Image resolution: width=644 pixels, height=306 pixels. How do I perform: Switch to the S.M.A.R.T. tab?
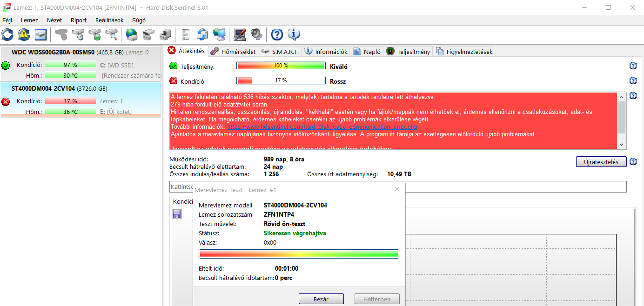pos(280,52)
